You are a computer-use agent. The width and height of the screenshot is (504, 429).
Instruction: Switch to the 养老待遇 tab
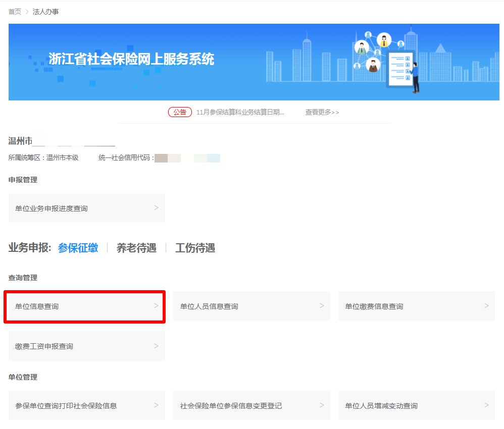click(x=136, y=248)
